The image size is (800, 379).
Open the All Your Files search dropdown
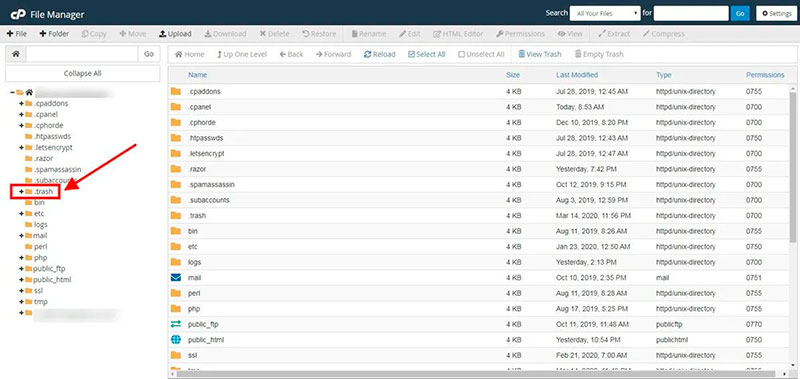click(605, 13)
